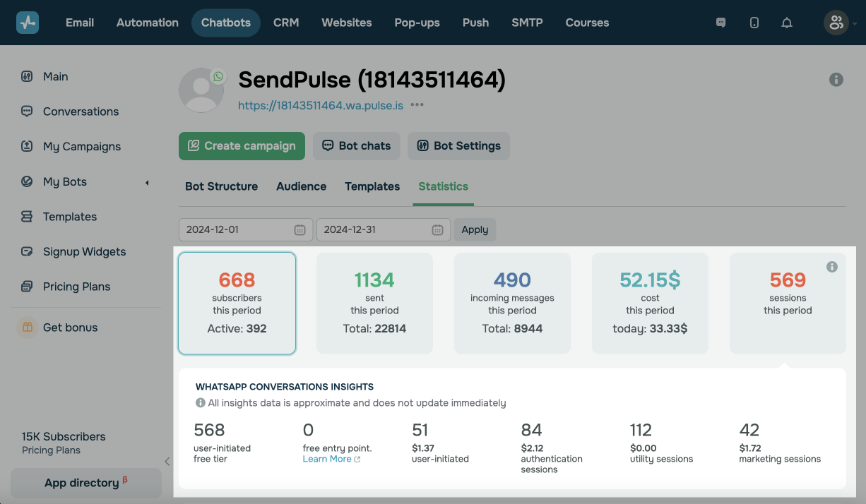
Task: Open the App directory button
Action: (86, 483)
